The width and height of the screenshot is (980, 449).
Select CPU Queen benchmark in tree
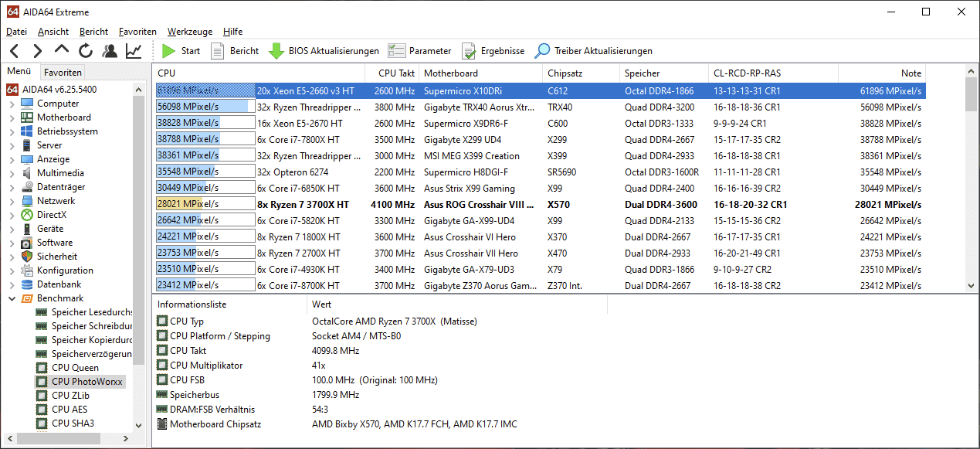[75, 368]
